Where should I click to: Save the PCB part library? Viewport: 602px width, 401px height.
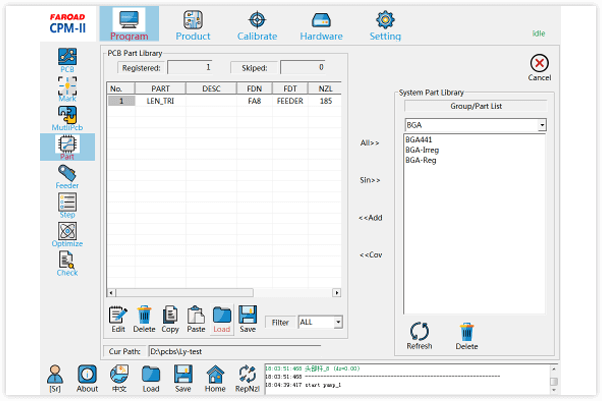(x=248, y=319)
